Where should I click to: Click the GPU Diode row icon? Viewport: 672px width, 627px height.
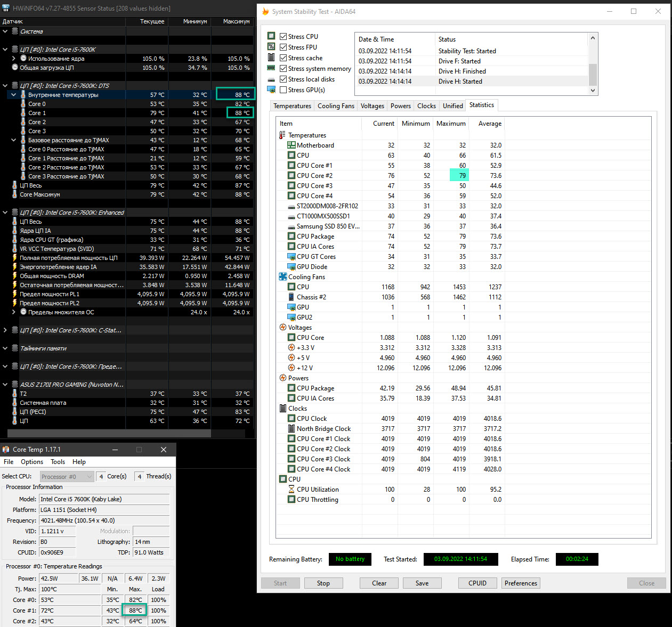tap(292, 267)
